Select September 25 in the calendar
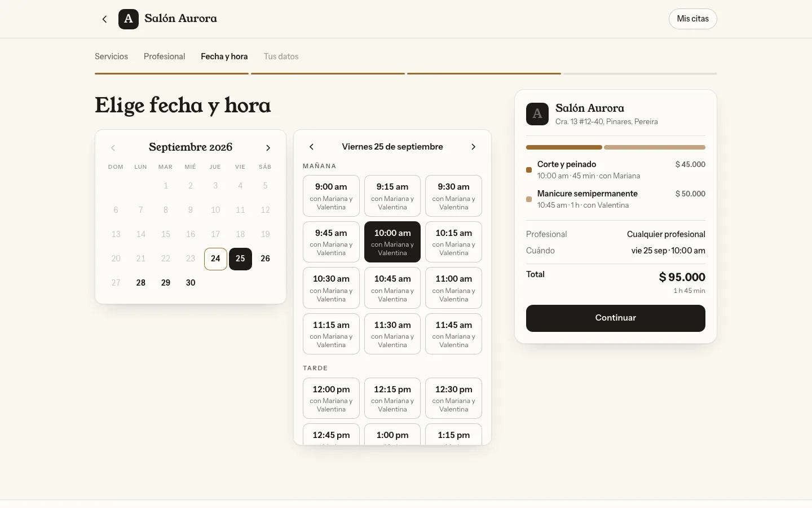This screenshot has height=508, width=812. [240, 259]
